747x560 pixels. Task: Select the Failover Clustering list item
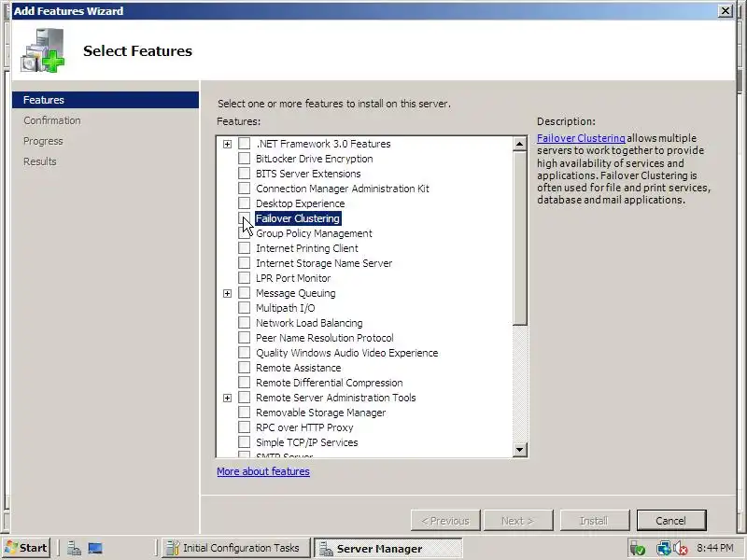pos(298,218)
